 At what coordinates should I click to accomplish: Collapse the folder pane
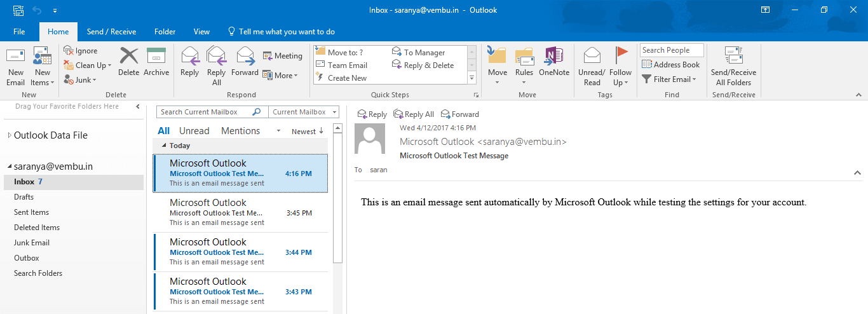pos(138,107)
